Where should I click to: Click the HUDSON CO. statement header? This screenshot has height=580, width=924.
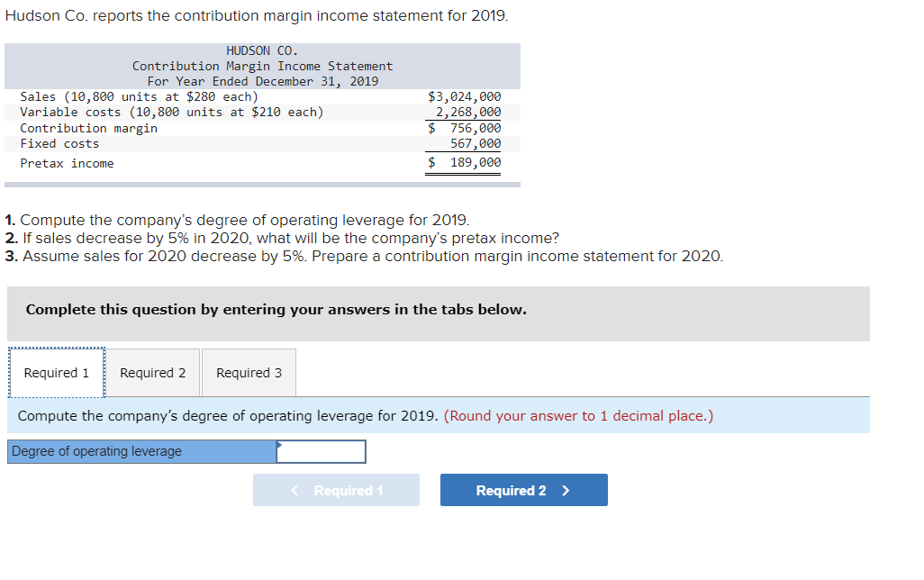262,50
